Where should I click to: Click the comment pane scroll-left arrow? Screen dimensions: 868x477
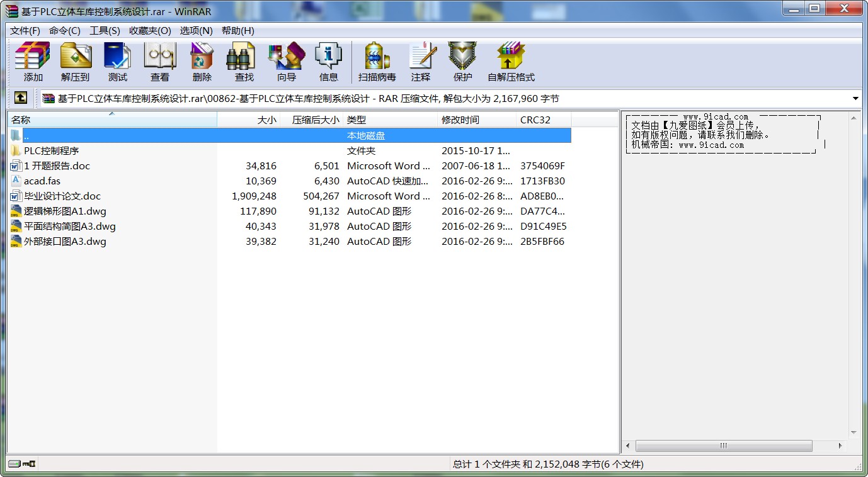pyautogui.click(x=628, y=446)
